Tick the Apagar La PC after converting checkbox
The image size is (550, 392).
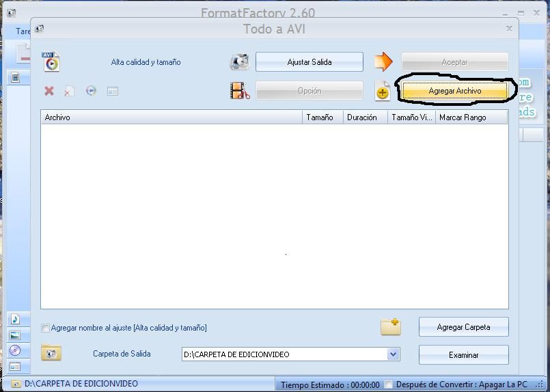pos(388,384)
